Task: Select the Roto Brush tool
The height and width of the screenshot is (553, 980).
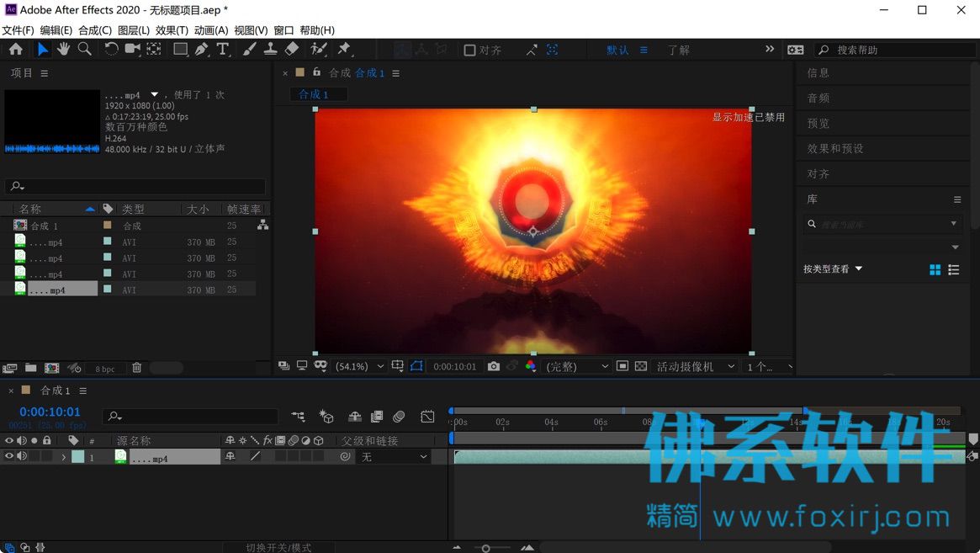Action: click(x=318, y=50)
